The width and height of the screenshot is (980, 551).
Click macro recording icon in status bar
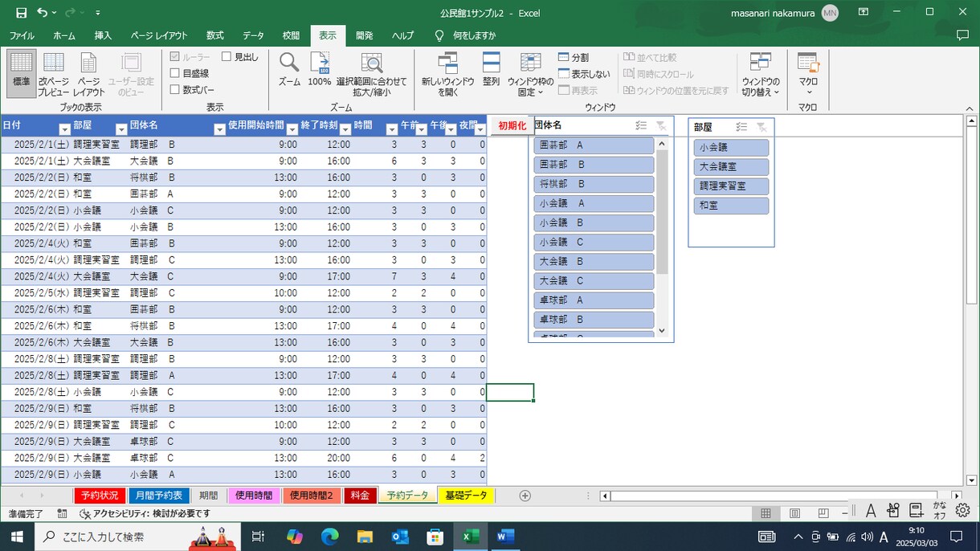(x=63, y=513)
